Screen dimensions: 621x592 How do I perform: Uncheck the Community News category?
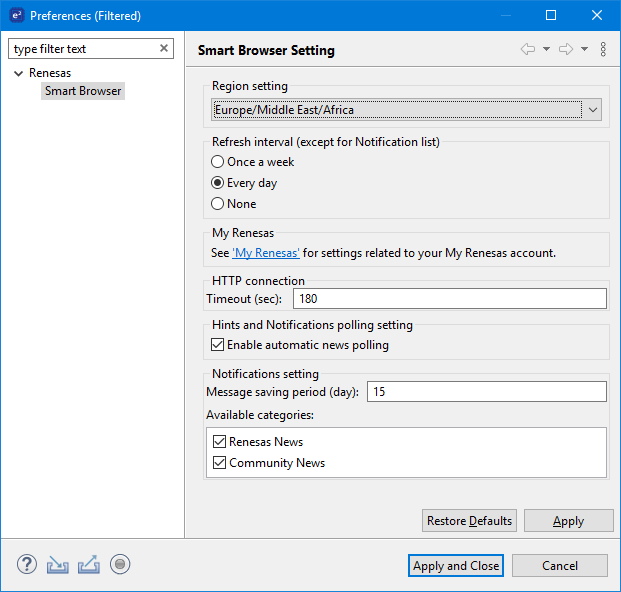click(219, 462)
